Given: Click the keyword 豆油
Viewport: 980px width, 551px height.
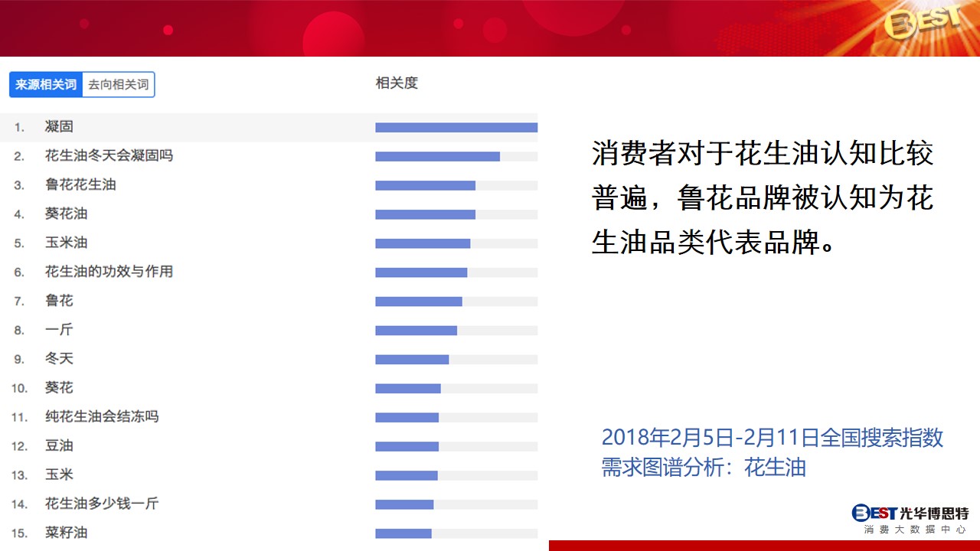Looking at the screenshot, I should tap(59, 446).
